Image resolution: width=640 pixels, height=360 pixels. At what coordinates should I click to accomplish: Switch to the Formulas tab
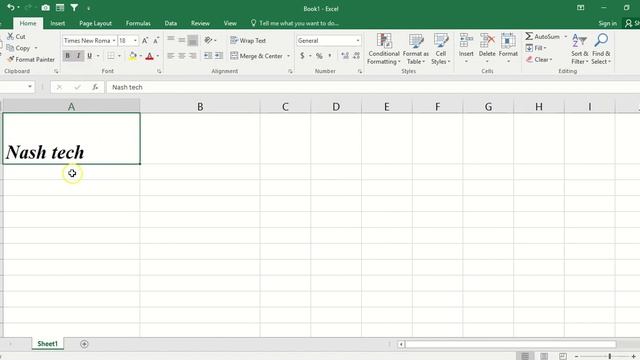pyautogui.click(x=138, y=23)
